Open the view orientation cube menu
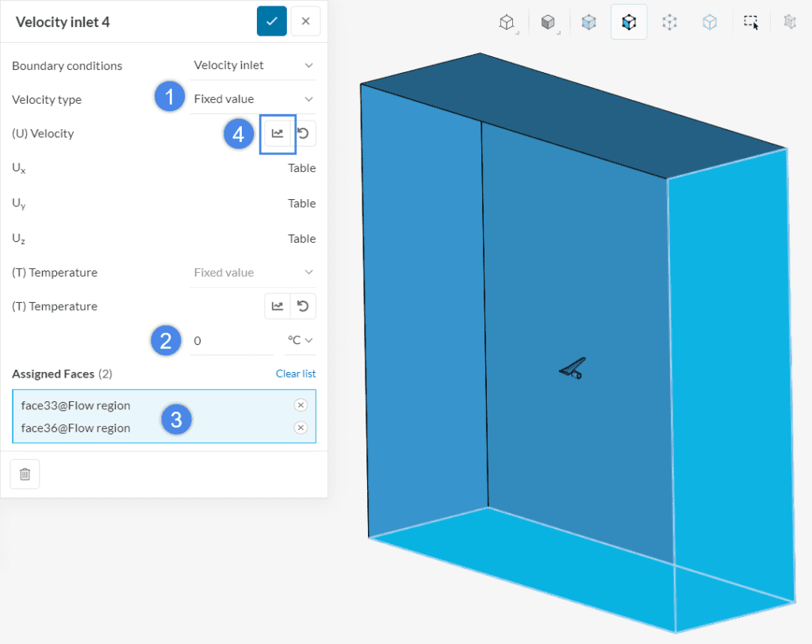The image size is (812, 644). [x=507, y=23]
